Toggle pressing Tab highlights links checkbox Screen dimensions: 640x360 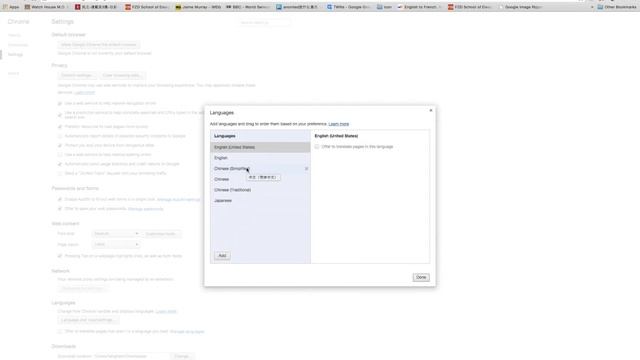tap(60, 256)
